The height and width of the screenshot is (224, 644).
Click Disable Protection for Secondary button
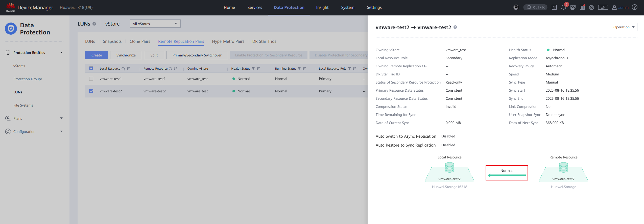pyautogui.click(x=339, y=55)
